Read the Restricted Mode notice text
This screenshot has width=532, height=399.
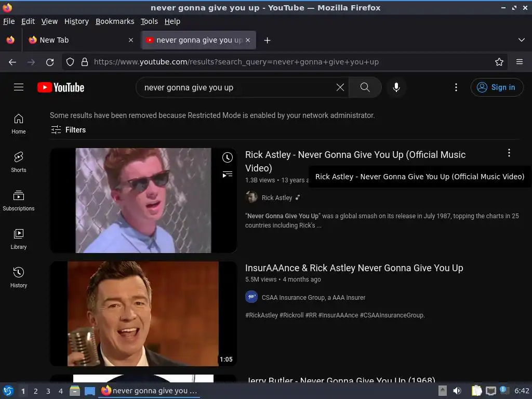coord(212,115)
